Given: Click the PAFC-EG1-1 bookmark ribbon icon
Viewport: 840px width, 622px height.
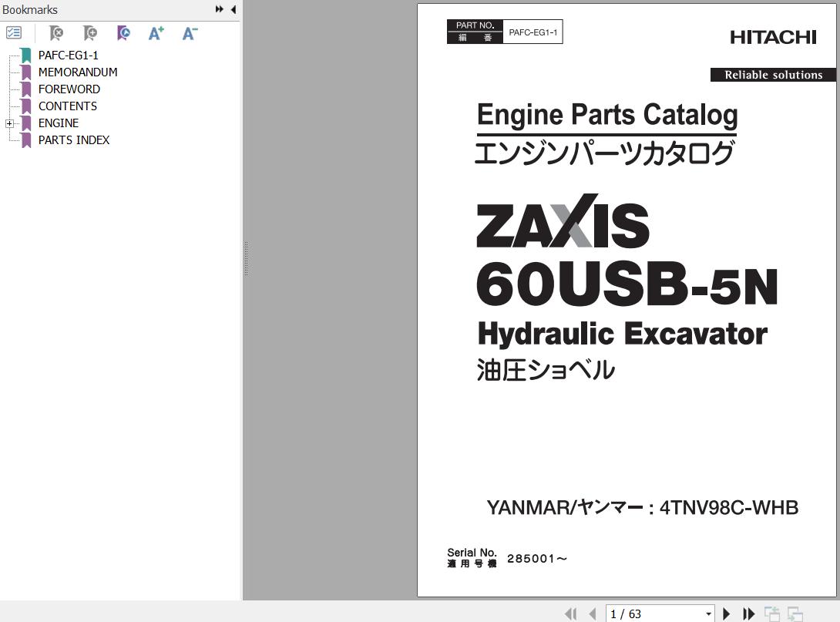Looking at the screenshot, I should tap(25, 55).
